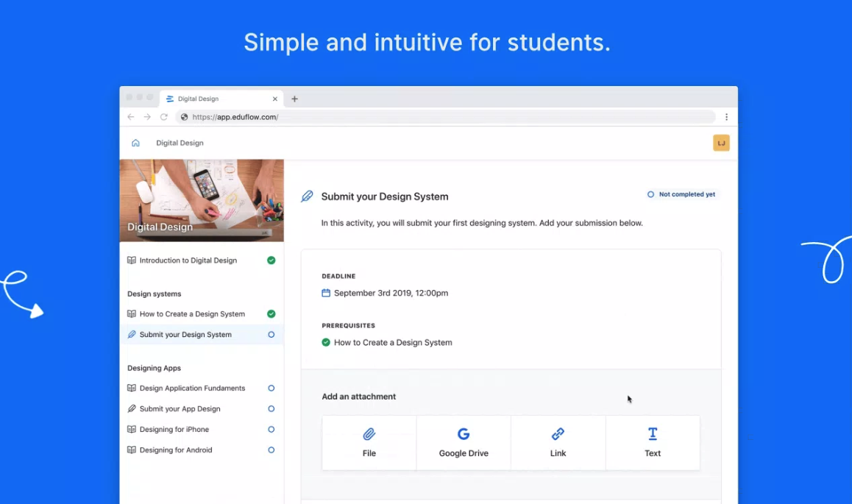Click the address bar URL field

tap(445, 117)
